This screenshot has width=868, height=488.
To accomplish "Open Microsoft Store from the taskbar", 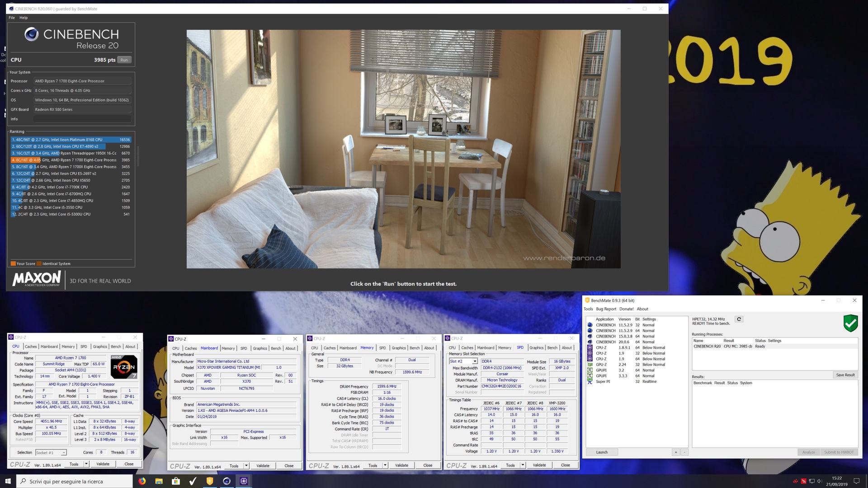I will [x=176, y=481].
